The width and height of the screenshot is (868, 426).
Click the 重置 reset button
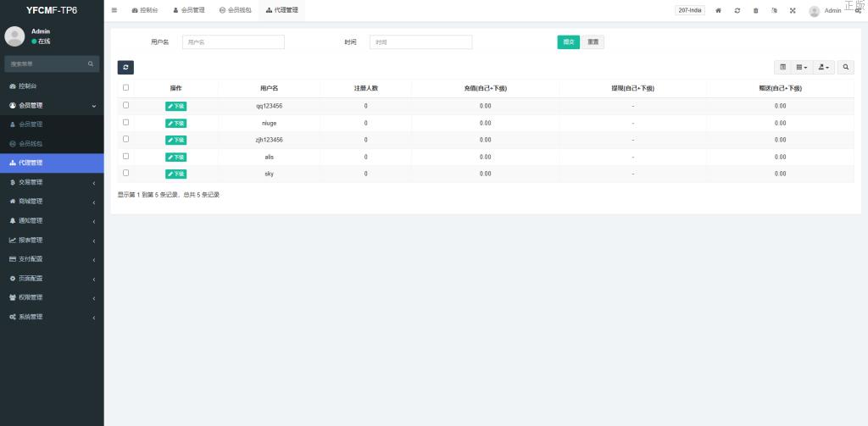tap(593, 42)
